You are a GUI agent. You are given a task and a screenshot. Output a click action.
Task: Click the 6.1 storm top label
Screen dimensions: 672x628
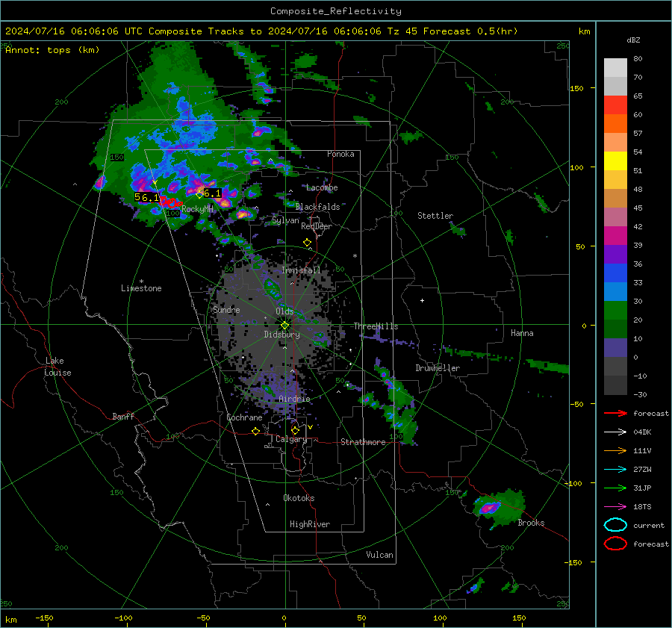coord(212,193)
